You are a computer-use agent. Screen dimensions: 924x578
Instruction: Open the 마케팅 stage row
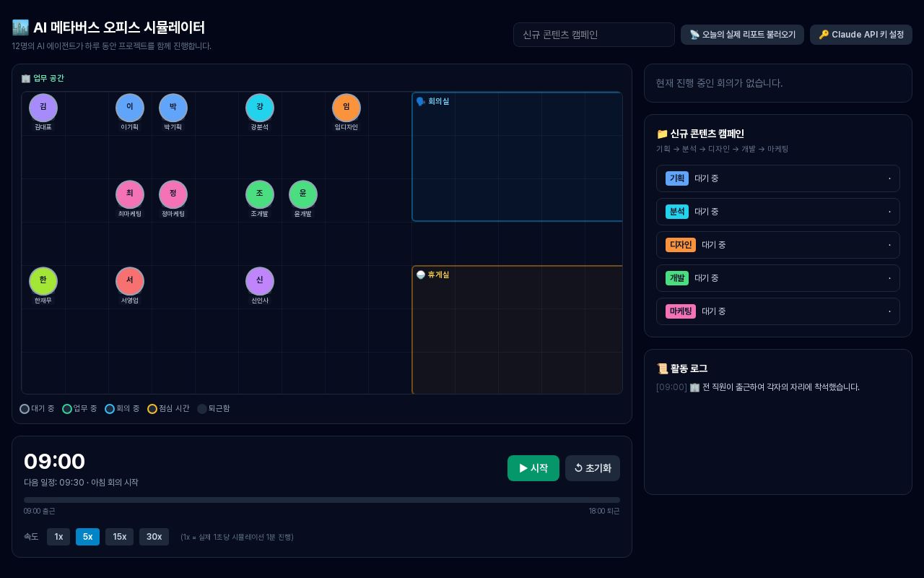778,311
